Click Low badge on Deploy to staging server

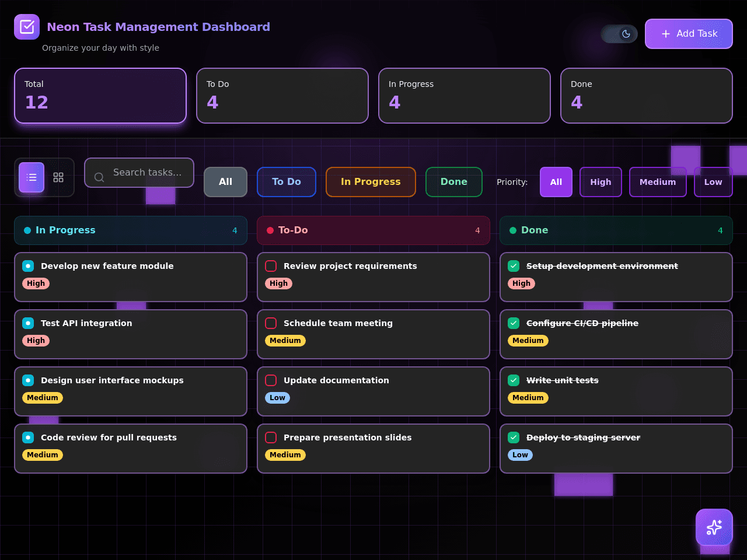coord(520,455)
